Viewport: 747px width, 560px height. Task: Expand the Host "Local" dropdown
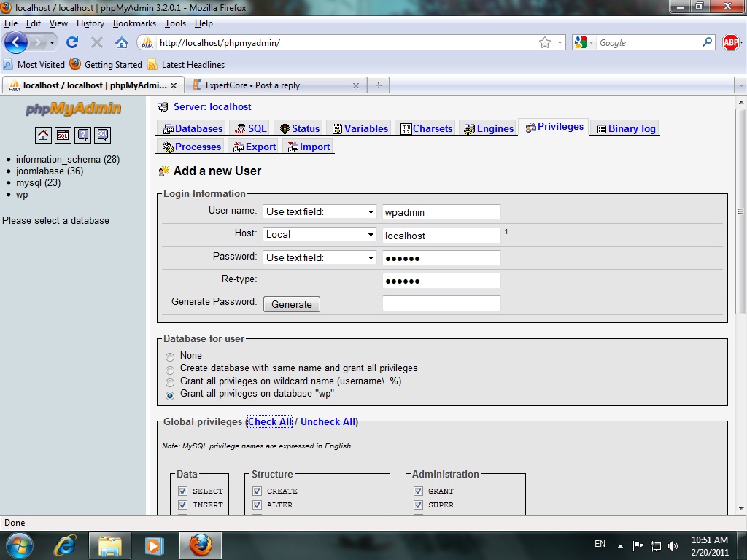[320, 235]
